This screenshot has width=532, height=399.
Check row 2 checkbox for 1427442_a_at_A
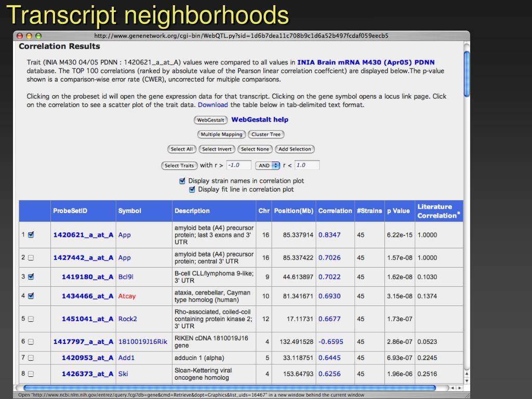coord(31,258)
